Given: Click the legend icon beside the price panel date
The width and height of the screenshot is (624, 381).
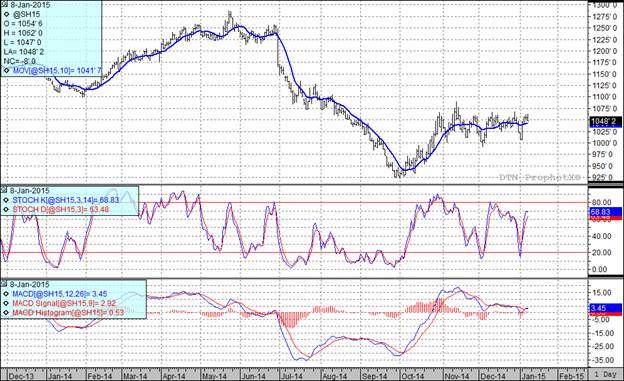Looking at the screenshot, I should [4, 5].
